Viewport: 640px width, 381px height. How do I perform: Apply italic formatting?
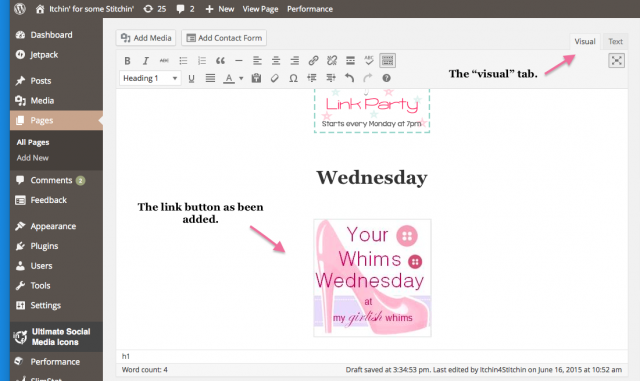(146, 61)
